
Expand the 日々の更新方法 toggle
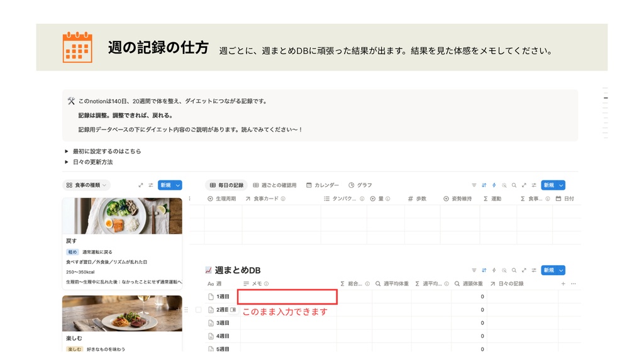tap(67, 162)
